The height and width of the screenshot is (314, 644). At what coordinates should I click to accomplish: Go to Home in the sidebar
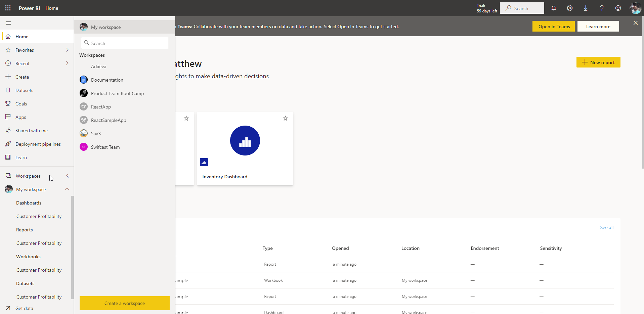[x=37, y=36]
